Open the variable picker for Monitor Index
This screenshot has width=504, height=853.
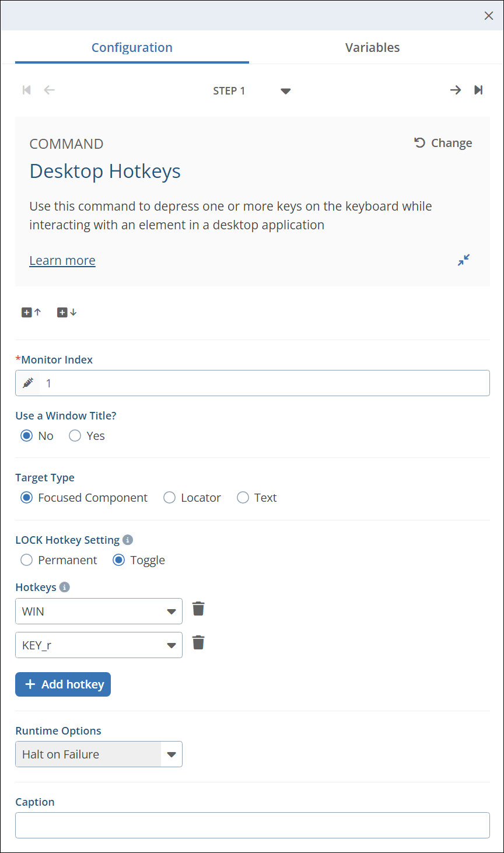click(28, 383)
